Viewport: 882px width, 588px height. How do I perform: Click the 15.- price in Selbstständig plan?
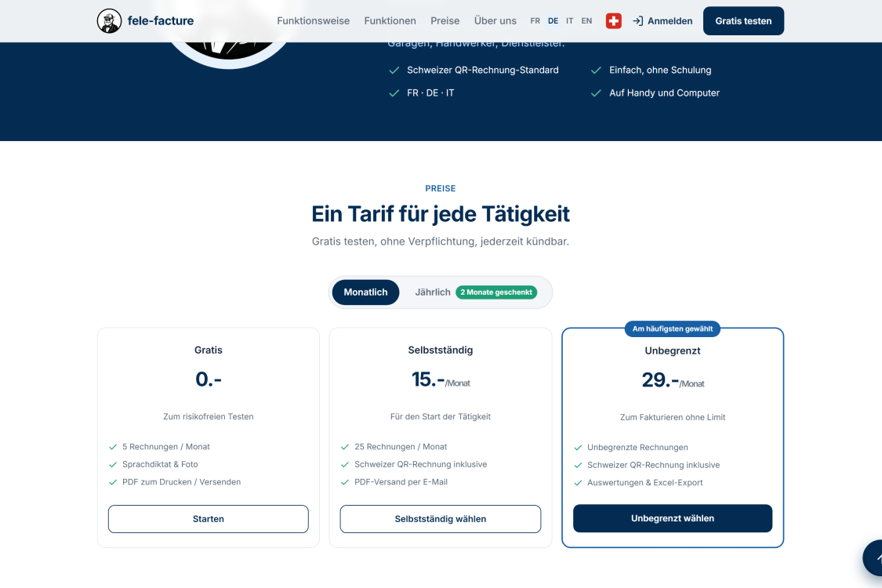(428, 379)
